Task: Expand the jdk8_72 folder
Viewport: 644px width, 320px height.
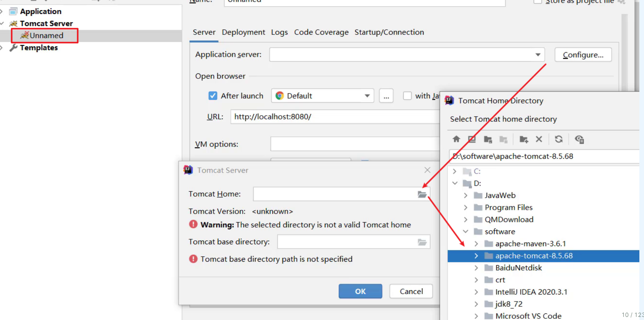Action: click(x=476, y=304)
